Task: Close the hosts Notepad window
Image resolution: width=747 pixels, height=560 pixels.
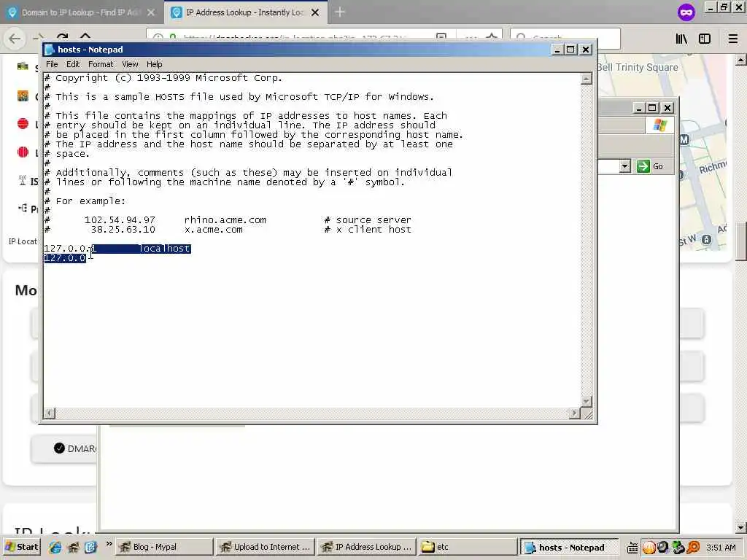Action: [586, 50]
